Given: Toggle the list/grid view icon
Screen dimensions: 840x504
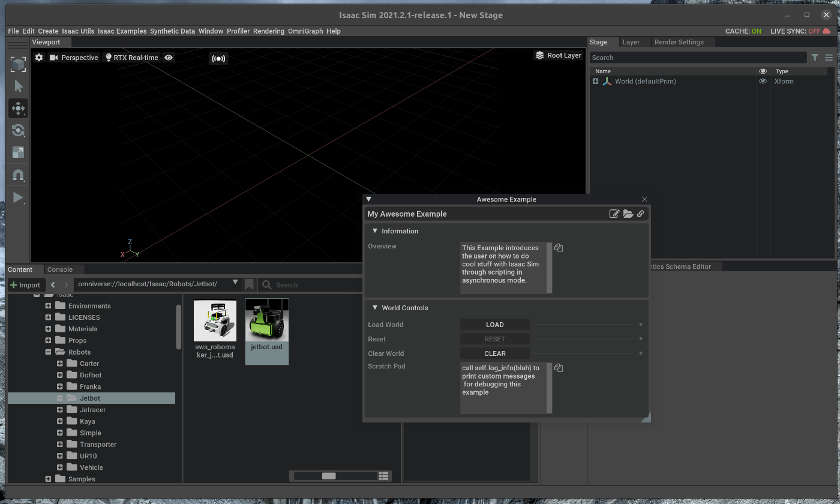Looking at the screenshot, I should 384,476.
